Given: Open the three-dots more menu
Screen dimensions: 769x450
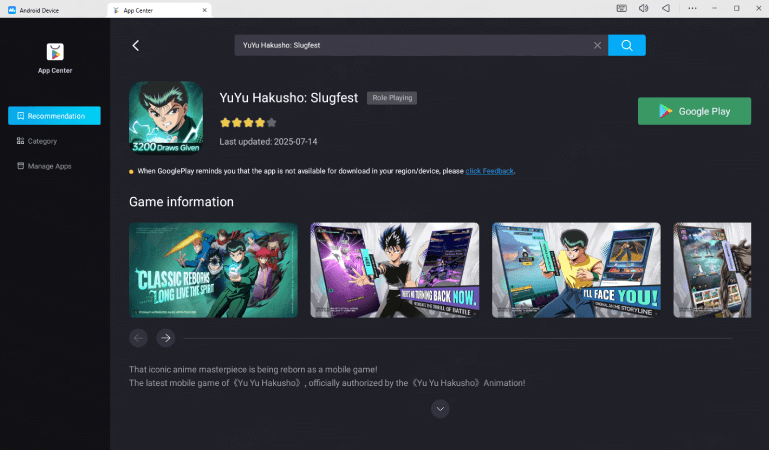Looking at the screenshot, I should point(692,8).
